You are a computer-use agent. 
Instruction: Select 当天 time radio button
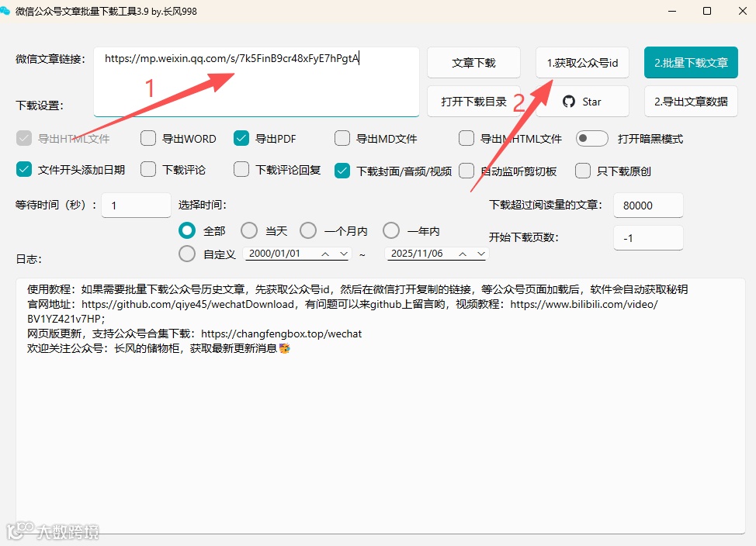(x=249, y=231)
